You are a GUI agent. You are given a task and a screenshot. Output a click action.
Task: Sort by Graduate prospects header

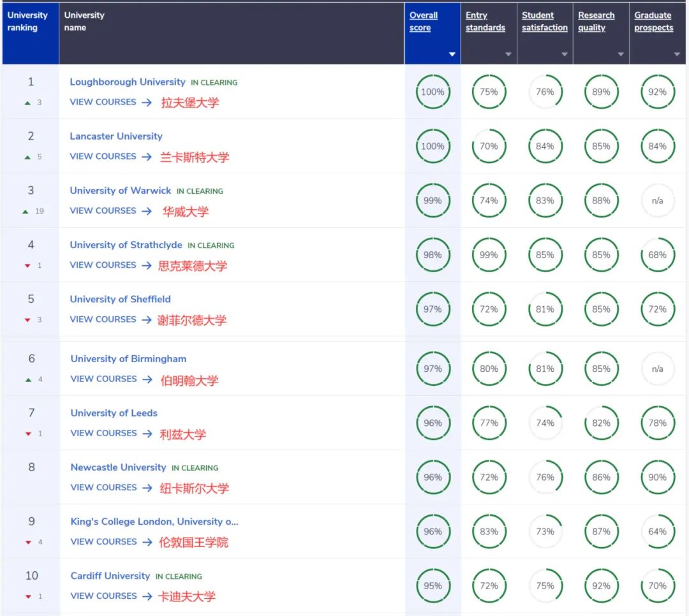coord(653,21)
